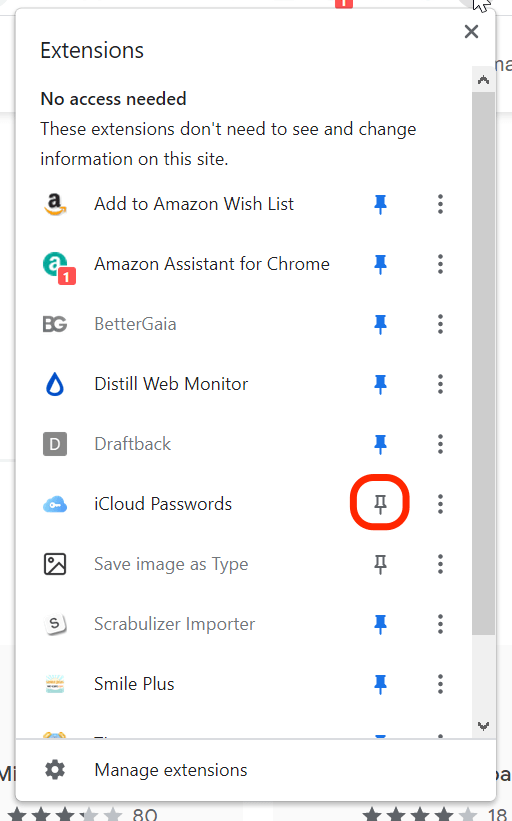Screen dimensions: 512x821
Task: Pin the iCloud Passwords extension
Action: pos(381,504)
